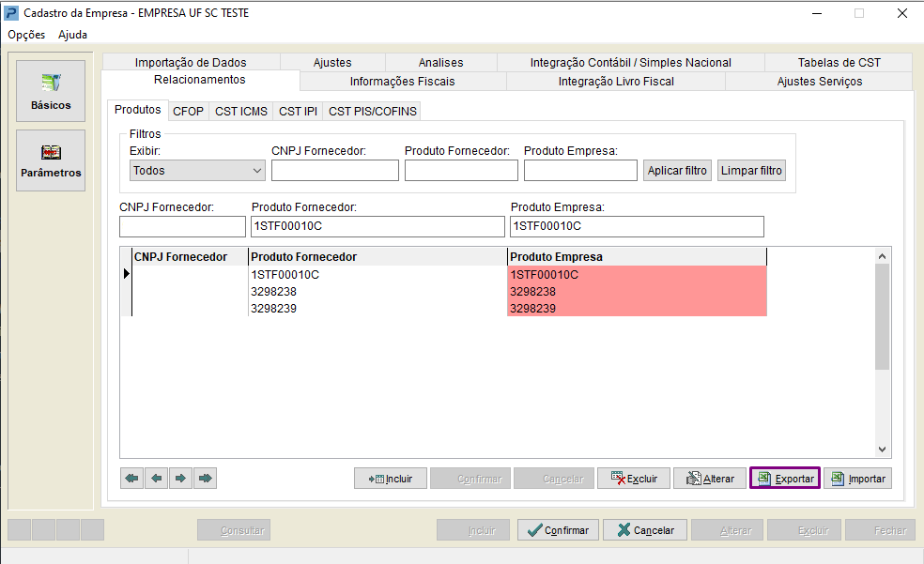
Task: Click the Limpar filtro button
Action: [x=751, y=171]
